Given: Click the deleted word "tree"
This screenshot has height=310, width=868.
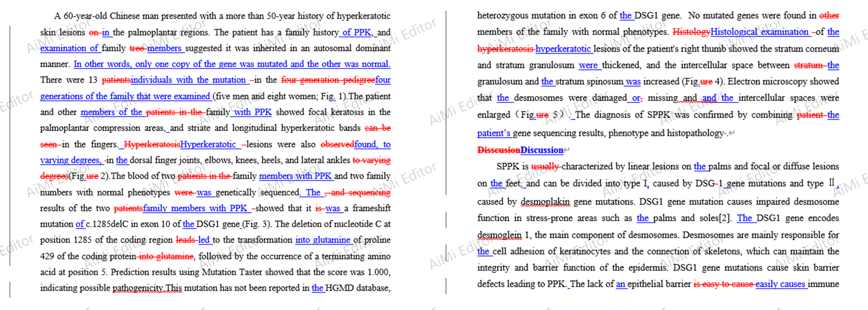Looking at the screenshot, I should pyautogui.click(x=137, y=48).
